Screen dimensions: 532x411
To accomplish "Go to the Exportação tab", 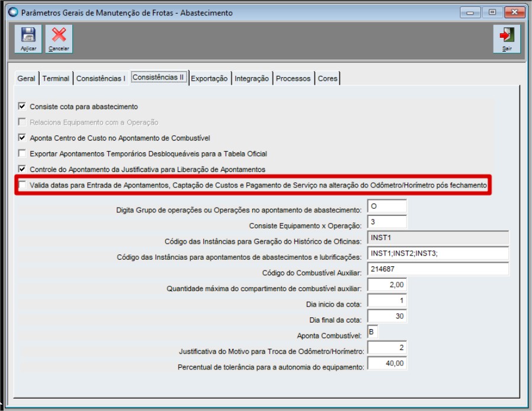I will (x=209, y=78).
